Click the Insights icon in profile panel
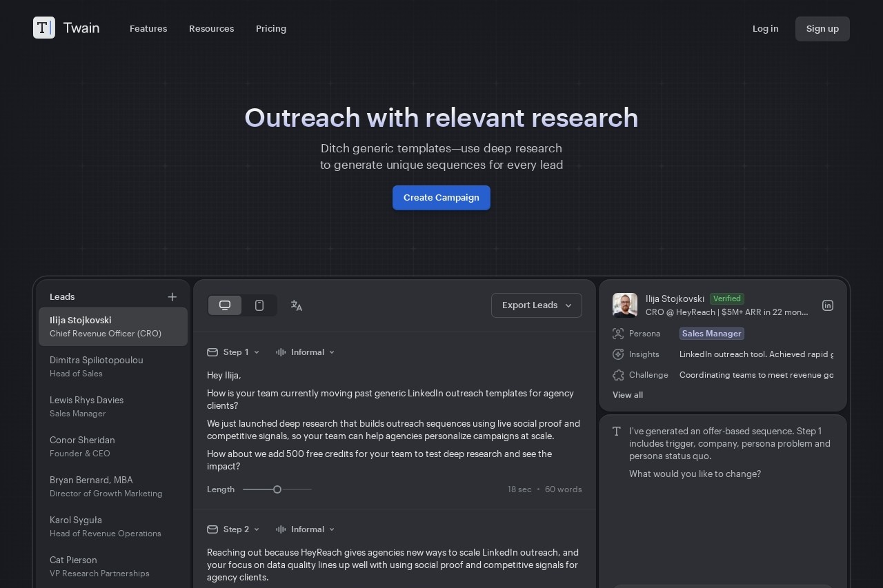This screenshot has height=588, width=883. pos(618,354)
